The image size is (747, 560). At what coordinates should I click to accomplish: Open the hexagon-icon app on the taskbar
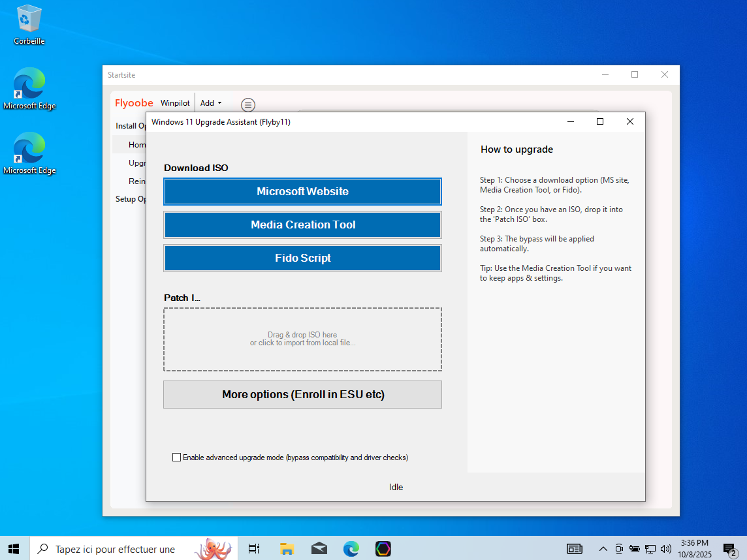point(383,549)
